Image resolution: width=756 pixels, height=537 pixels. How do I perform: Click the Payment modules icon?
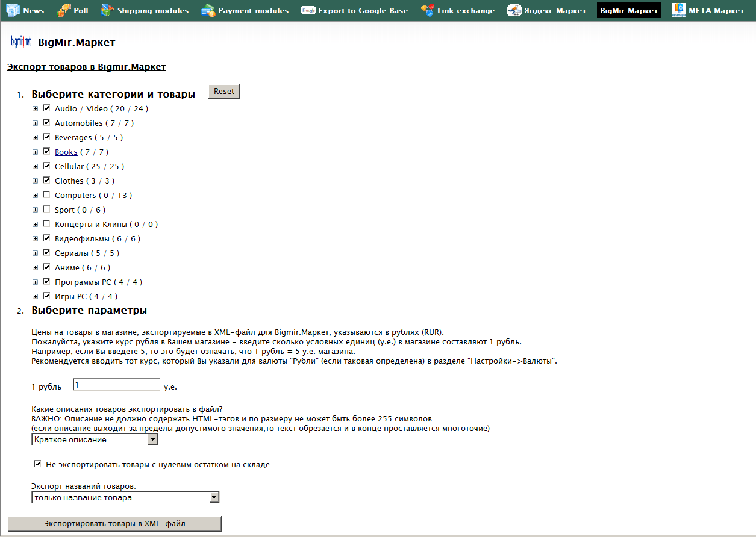coord(208,10)
